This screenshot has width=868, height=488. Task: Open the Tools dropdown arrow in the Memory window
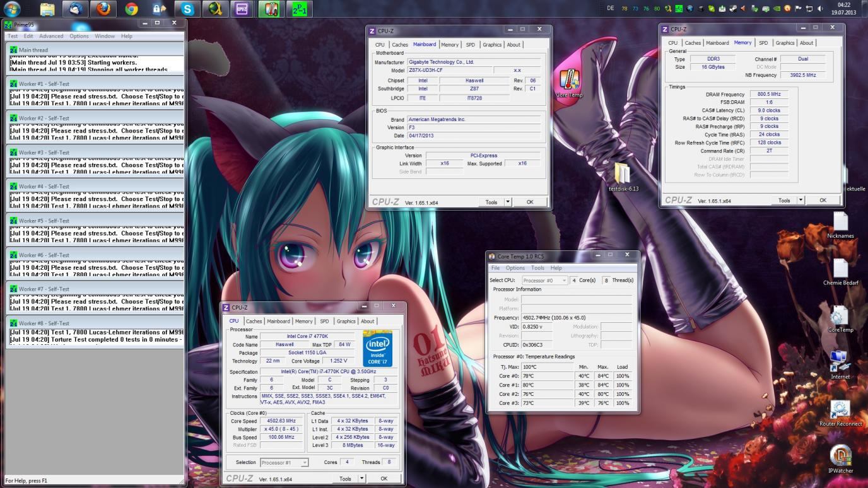pyautogui.click(x=801, y=200)
